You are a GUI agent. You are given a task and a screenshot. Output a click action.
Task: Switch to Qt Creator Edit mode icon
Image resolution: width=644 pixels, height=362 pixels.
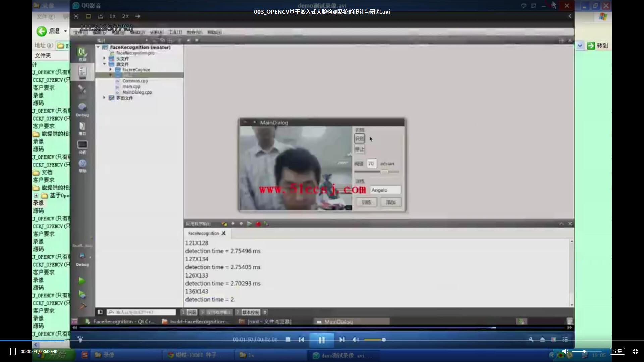(82, 72)
